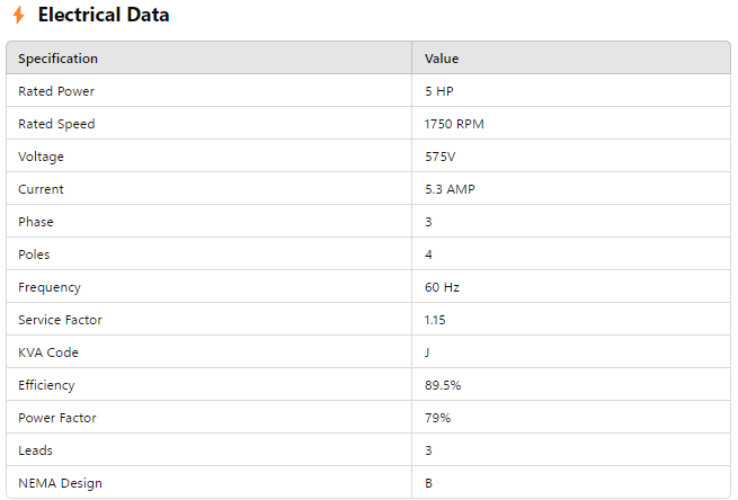Select the KVA Code row label

(48, 353)
